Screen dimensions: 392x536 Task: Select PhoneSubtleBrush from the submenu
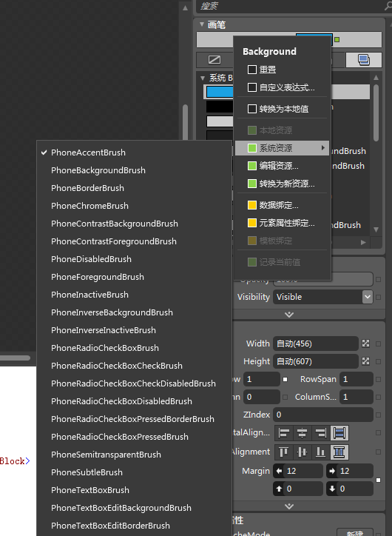(134, 472)
